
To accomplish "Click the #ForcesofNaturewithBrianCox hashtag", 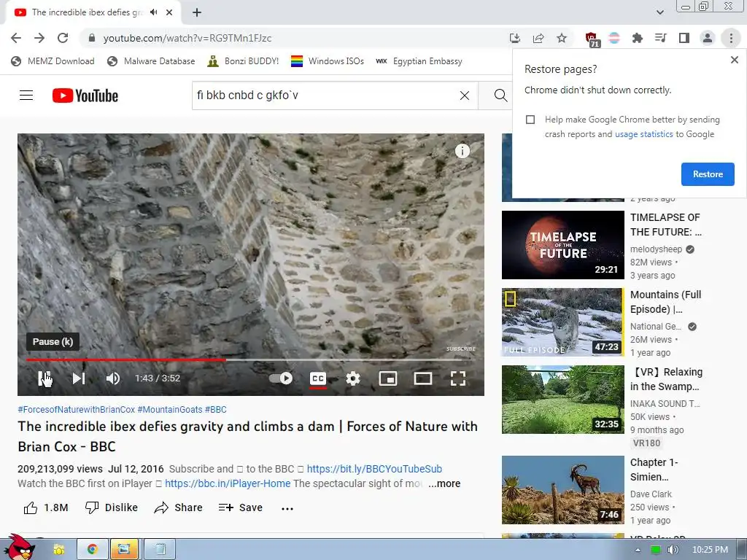I will click(x=76, y=410).
